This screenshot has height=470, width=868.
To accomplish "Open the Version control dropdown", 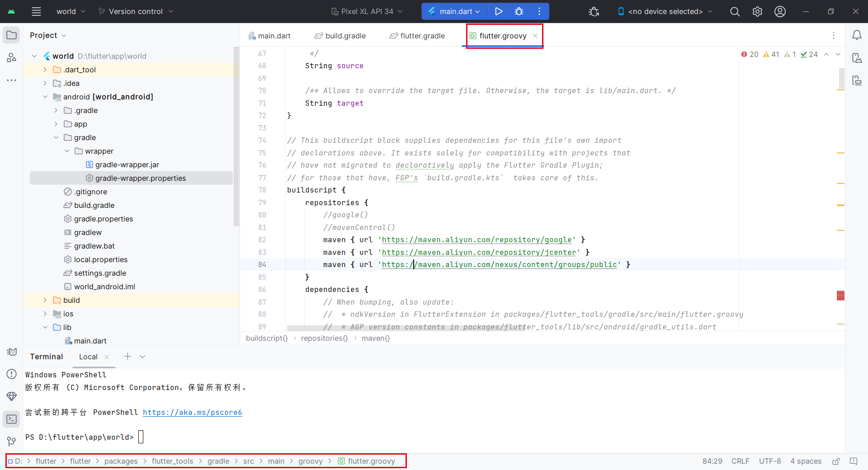I will 136,11.
